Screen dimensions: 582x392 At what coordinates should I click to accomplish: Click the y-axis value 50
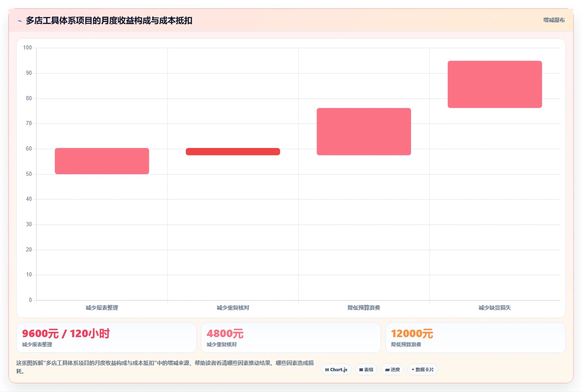tap(29, 174)
